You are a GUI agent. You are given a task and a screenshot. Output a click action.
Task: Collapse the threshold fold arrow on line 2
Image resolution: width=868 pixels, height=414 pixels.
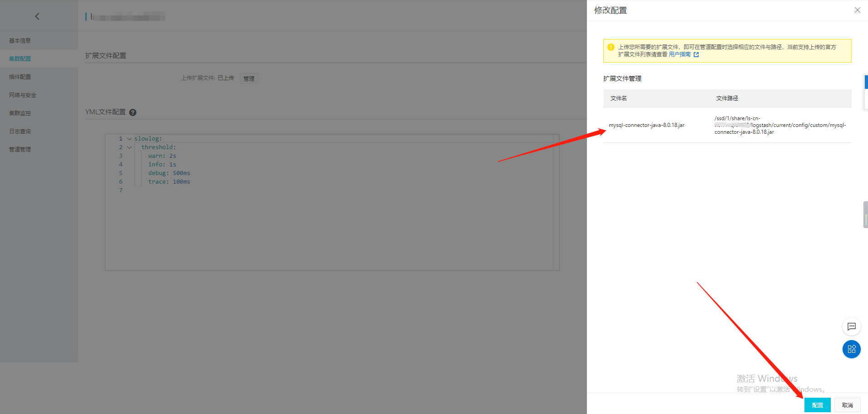[129, 147]
